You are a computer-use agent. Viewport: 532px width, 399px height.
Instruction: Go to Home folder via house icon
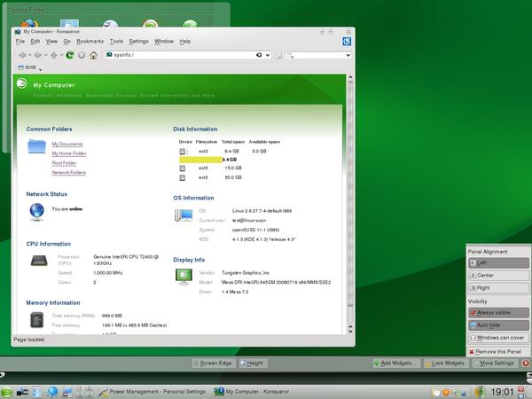coord(93,55)
